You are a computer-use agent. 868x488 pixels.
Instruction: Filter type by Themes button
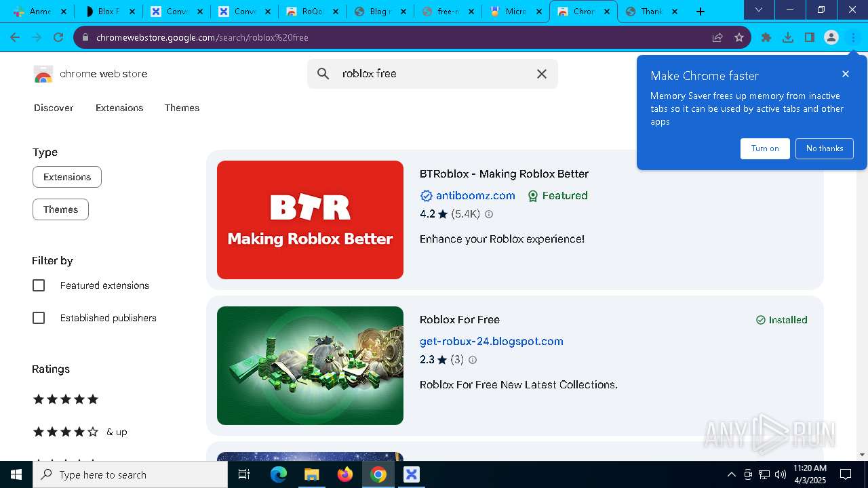pyautogui.click(x=60, y=209)
